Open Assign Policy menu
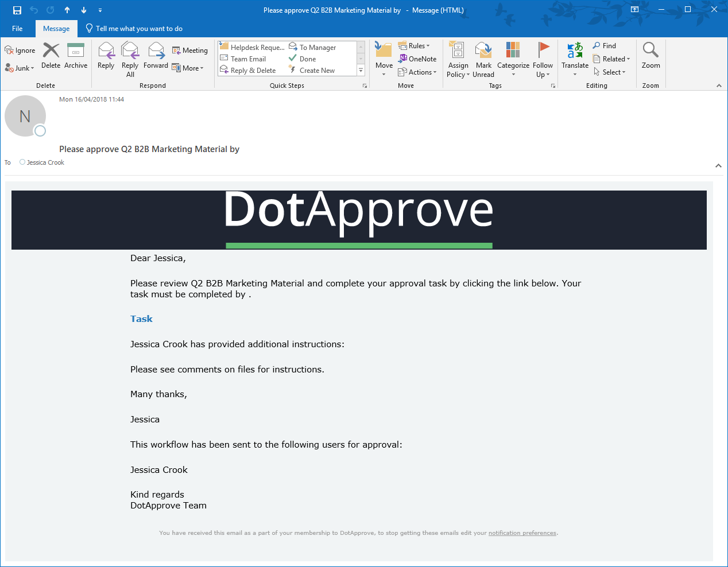Screen dimensions: 728x567 click(x=458, y=60)
